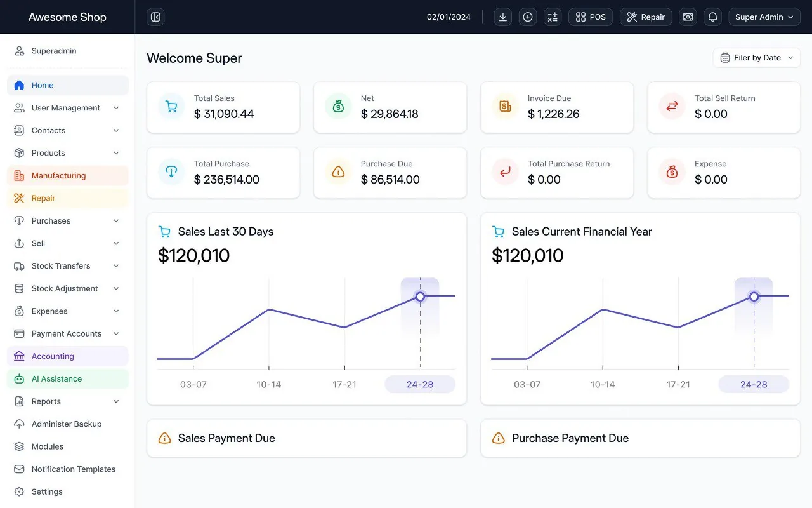Click the $ 31,090.44 Total Sales value
The height and width of the screenshot is (508, 812).
pos(224,114)
